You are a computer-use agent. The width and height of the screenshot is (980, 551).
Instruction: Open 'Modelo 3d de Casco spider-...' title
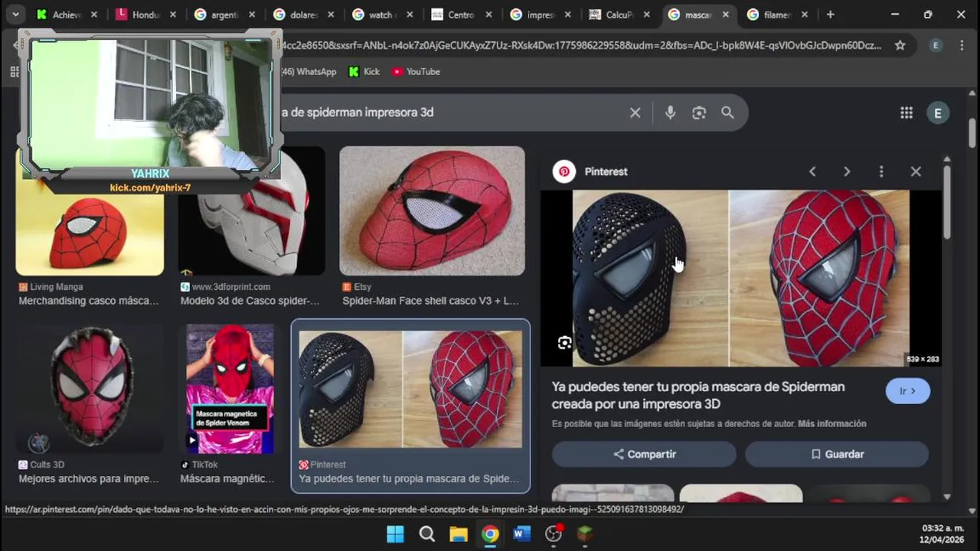coord(250,301)
